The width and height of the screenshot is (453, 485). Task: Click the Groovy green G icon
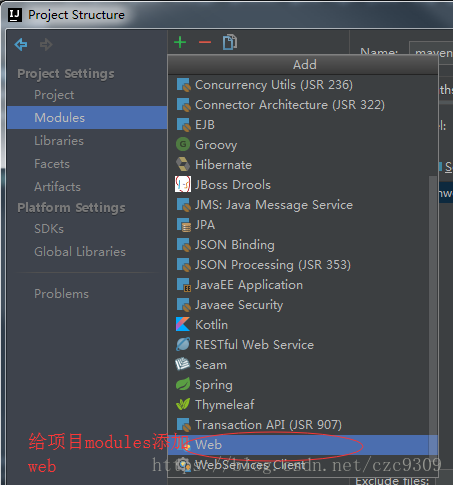(x=183, y=145)
